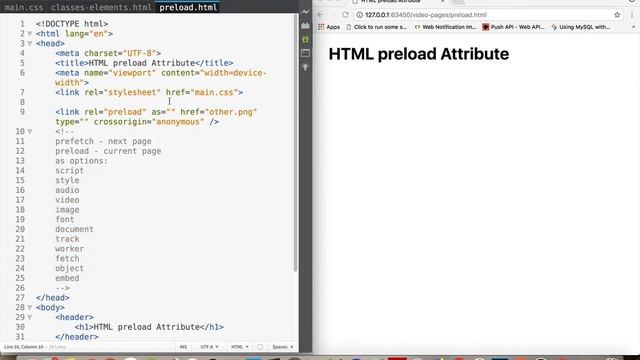
Task: Collapse the comment fold at line 10
Action: [30, 131]
